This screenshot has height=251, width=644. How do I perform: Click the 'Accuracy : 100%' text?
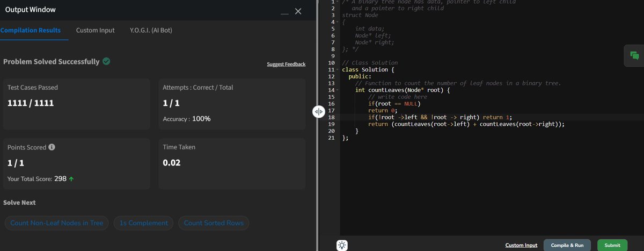point(187,119)
